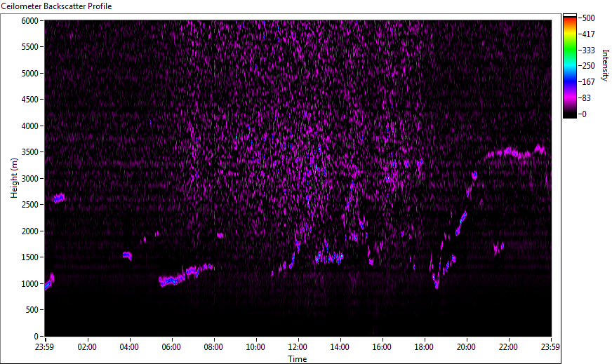The height and width of the screenshot is (364, 612).
Task: Click the ending 23:59 time label
Action: click(551, 347)
